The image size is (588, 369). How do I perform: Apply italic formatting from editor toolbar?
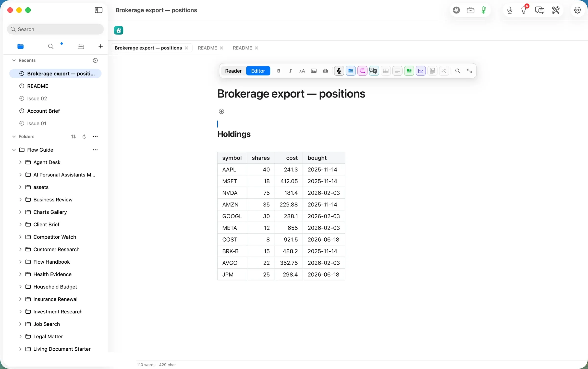click(290, 71)
